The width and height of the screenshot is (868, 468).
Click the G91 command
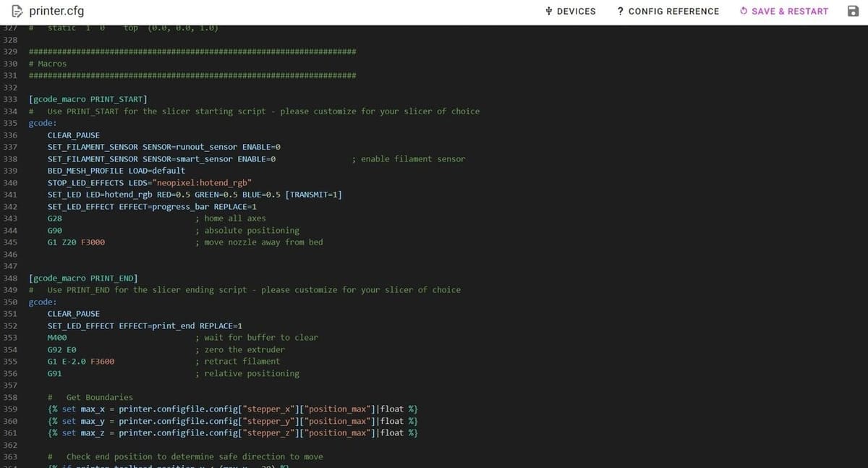click(55, 373)
